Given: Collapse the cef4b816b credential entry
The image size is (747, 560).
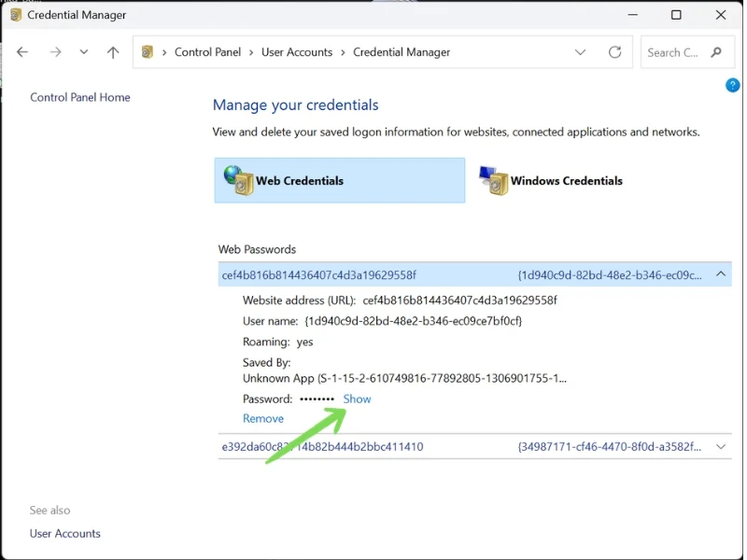Looking at the screenshot, I should tap(721, 274).
